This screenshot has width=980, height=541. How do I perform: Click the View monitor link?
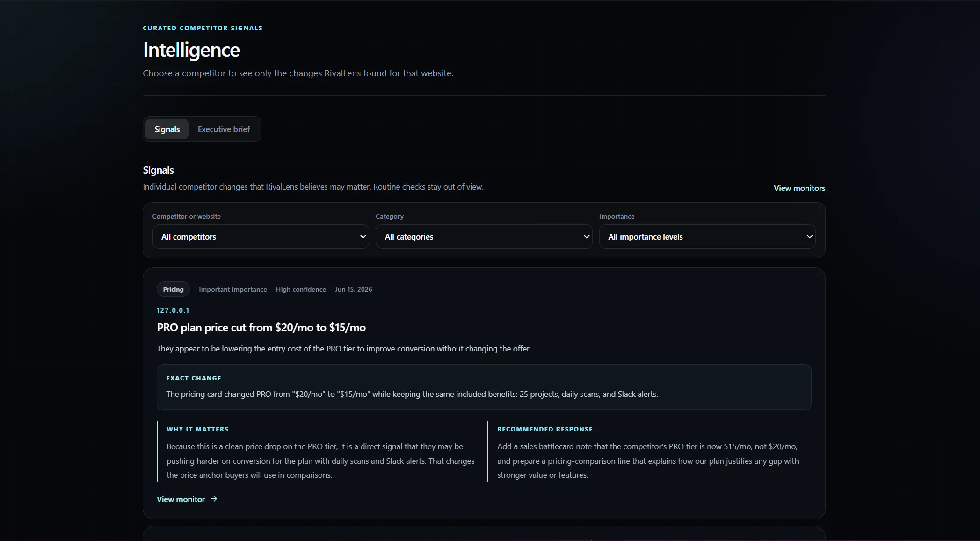click(x=181, y=499)
